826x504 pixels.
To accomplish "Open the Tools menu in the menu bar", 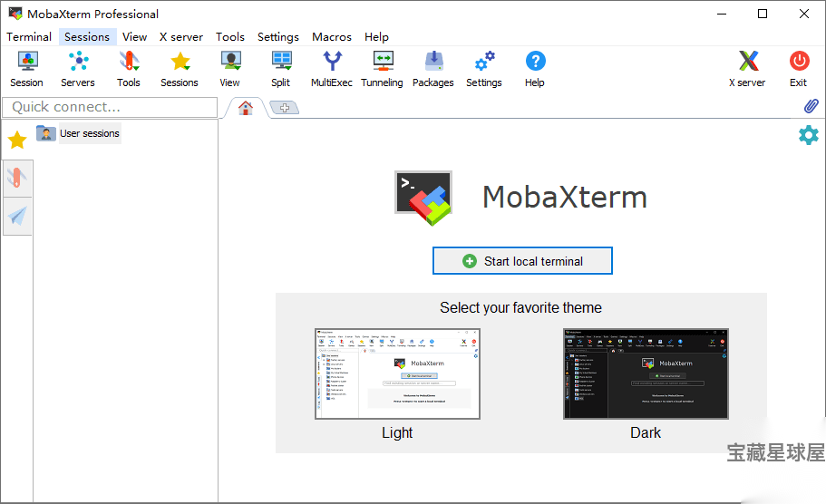I will pyautogui.click(x=230, y=37).
